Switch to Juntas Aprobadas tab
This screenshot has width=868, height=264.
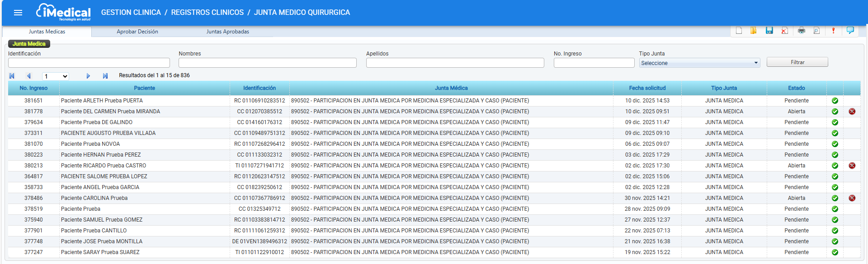(x=228, y=32)
